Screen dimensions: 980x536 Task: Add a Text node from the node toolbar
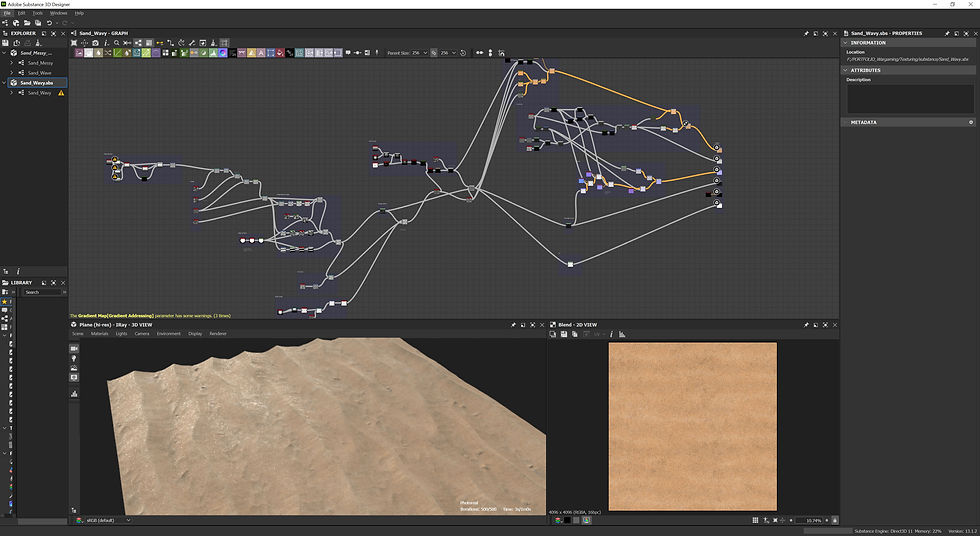[x=261, y=52]
